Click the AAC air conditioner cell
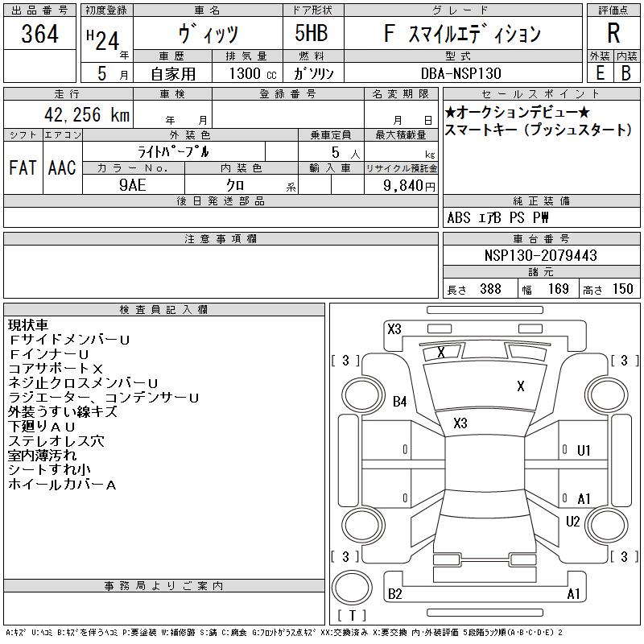Image resolution: width=644 pixels, height=644 pixels. [x=62, y=168]
